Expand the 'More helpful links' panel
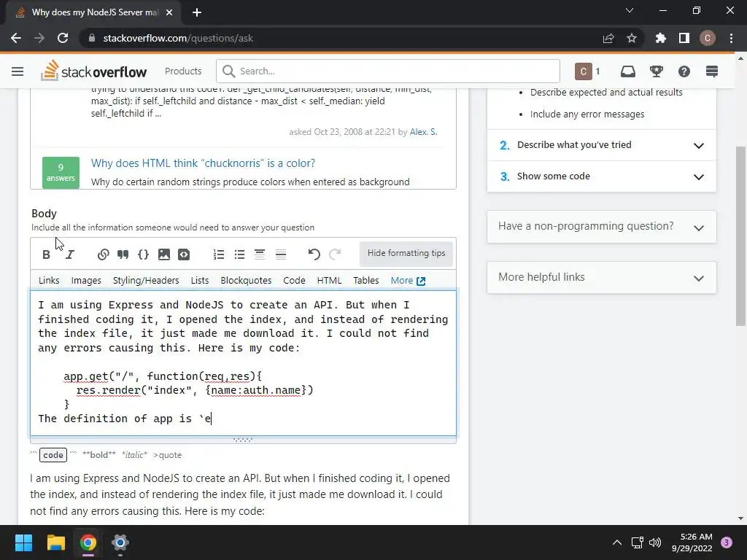This screenshot has width=747, height=560. point(602,278)
